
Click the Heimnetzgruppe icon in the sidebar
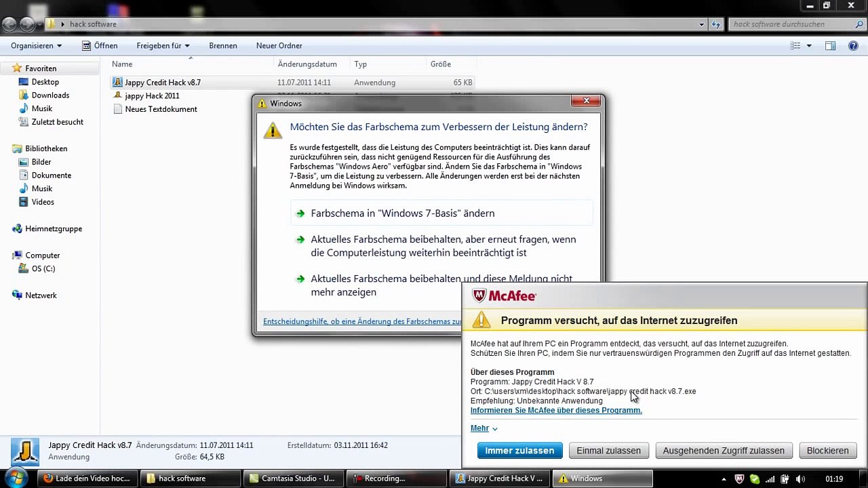click(17, 229)
